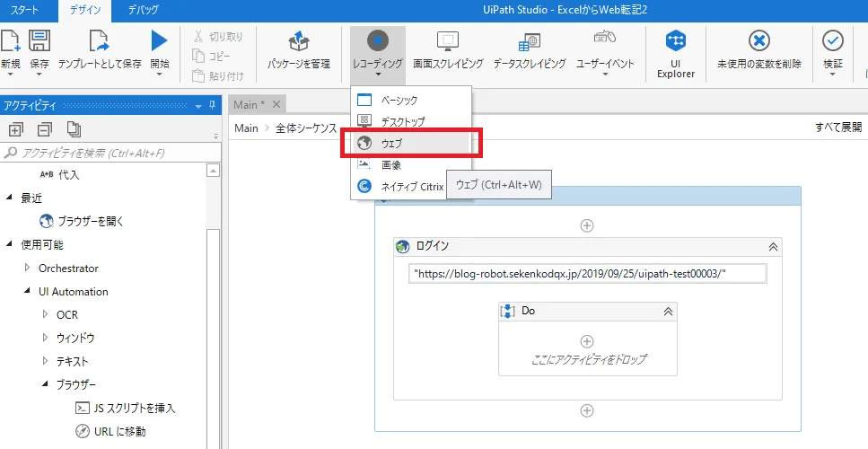Pin the Activities (アクティビティ) panel
The height and width of the screenshot is (449, 868).
coord(212,106)
